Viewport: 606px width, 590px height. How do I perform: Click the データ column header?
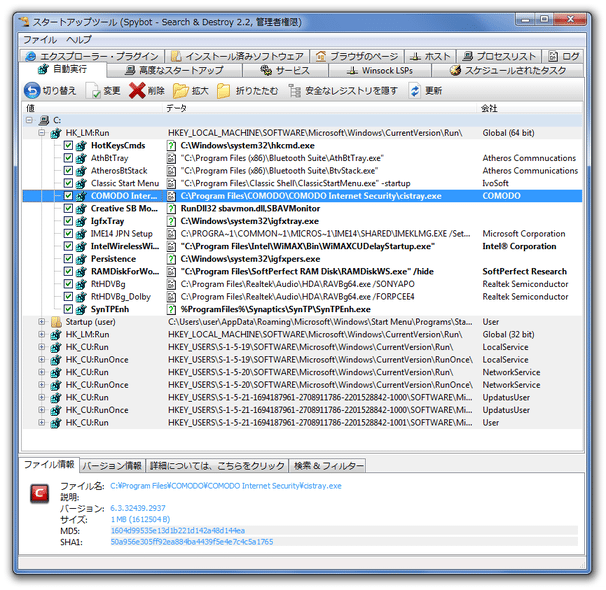pyautogui.click(x=319, y=109)
